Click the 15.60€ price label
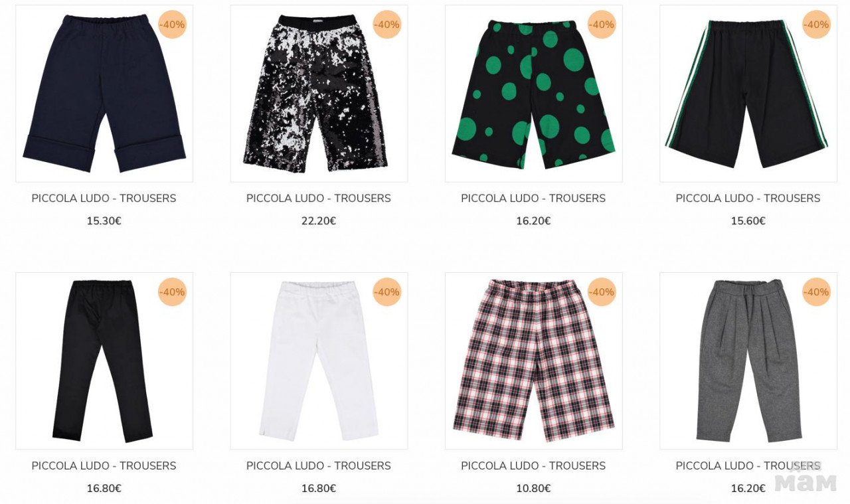The width and height of the screenshot is (850, 504). (x=748, y=221)
